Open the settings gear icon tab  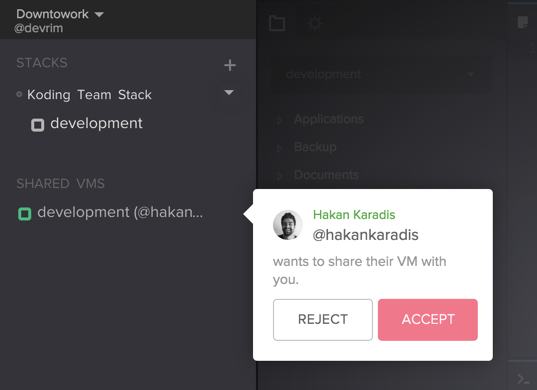pos(315,23)
